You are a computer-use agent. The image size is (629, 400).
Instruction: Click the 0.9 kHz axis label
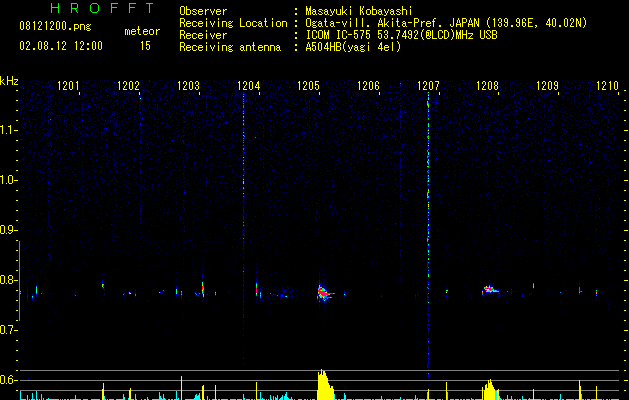click(8, 230)
